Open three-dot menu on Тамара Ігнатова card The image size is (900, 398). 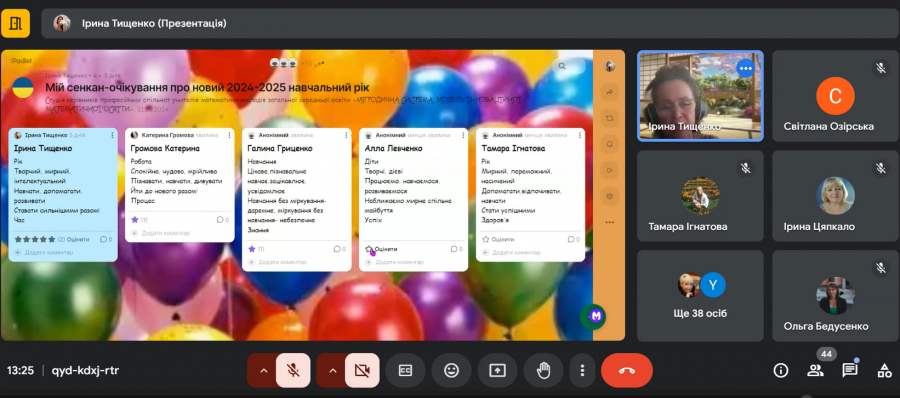coord(580,135)
